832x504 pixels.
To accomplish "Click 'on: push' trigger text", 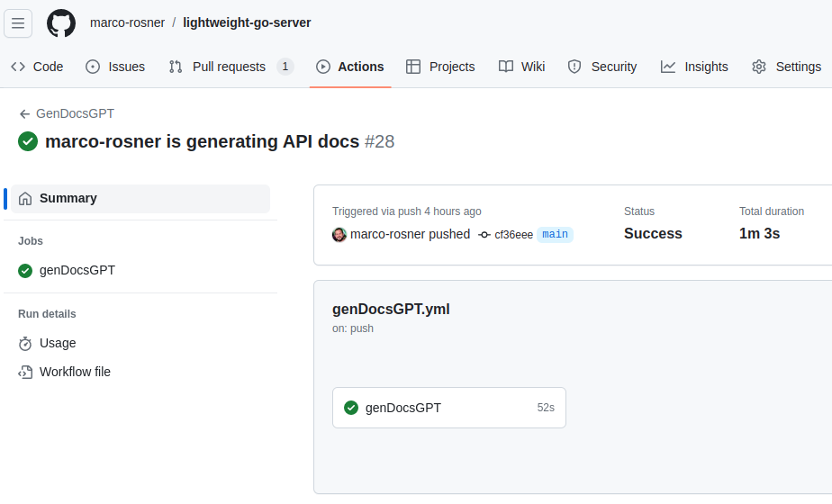I will coord(353,328).
